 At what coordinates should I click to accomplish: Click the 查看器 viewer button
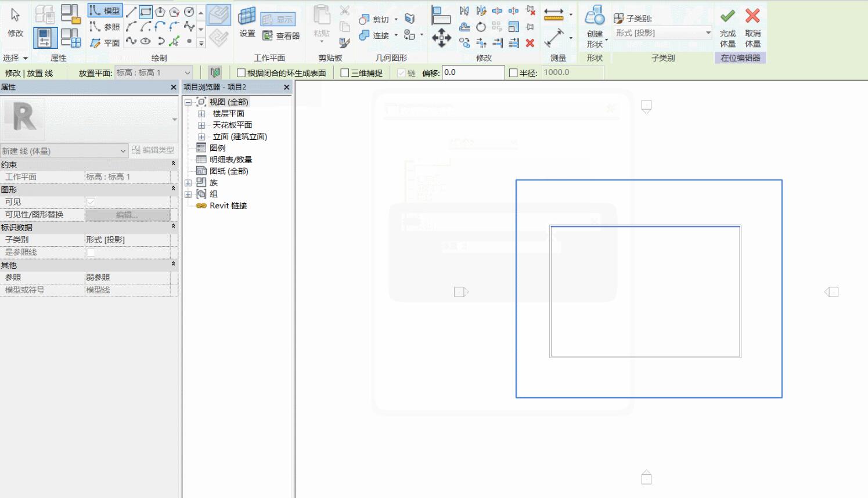point(281,36)
